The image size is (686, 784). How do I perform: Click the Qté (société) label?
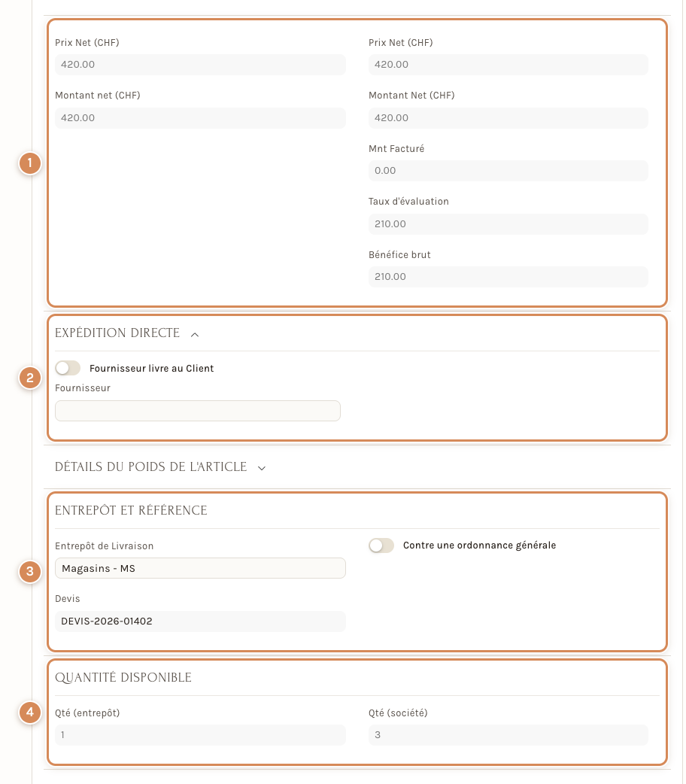[398, 713]
